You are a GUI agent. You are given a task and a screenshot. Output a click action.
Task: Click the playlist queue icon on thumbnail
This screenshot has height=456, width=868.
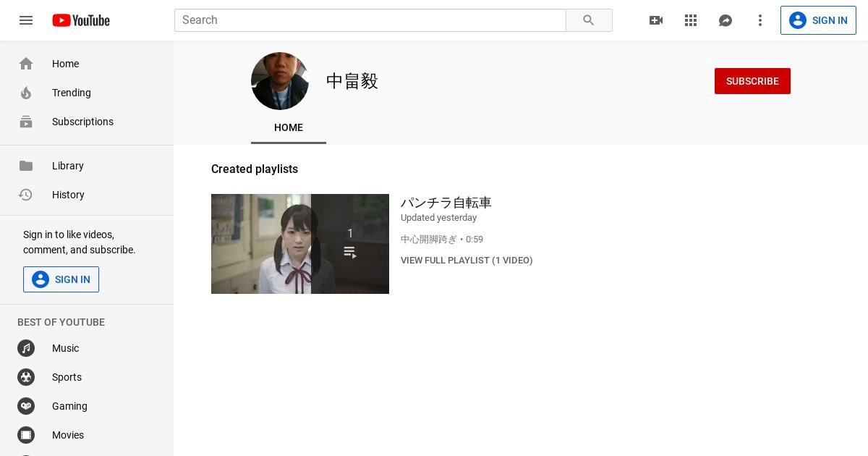click(350, 252)
